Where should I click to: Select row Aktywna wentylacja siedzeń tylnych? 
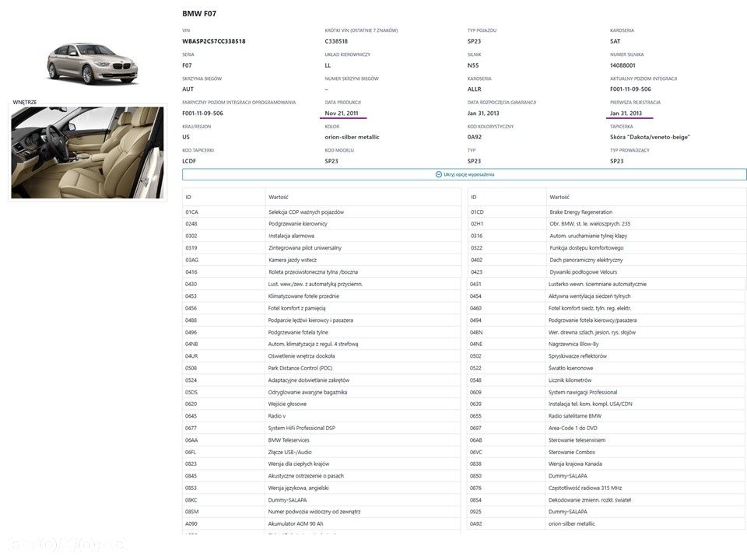point(607,296)
